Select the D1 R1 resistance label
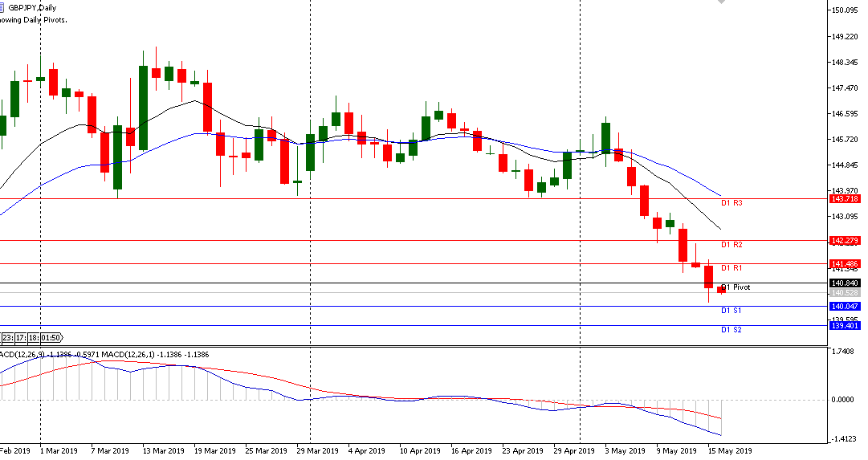868x460 pixels. [x=731, y=268]
